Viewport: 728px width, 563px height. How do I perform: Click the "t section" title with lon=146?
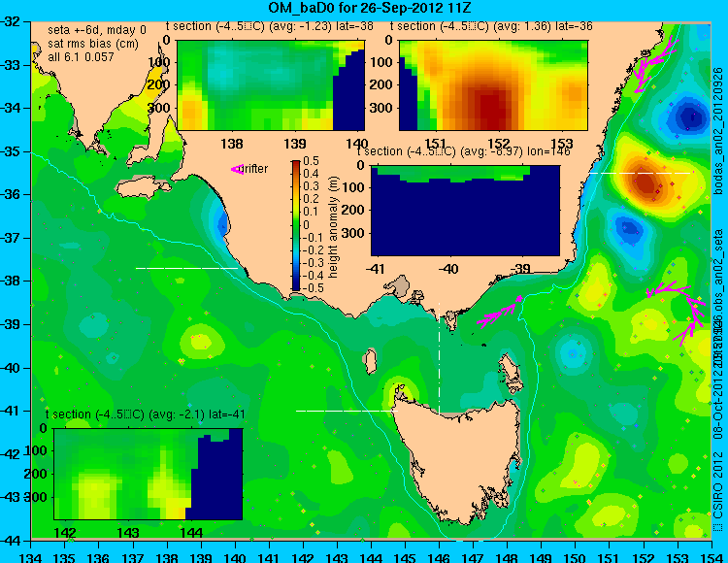coord(463,151)
